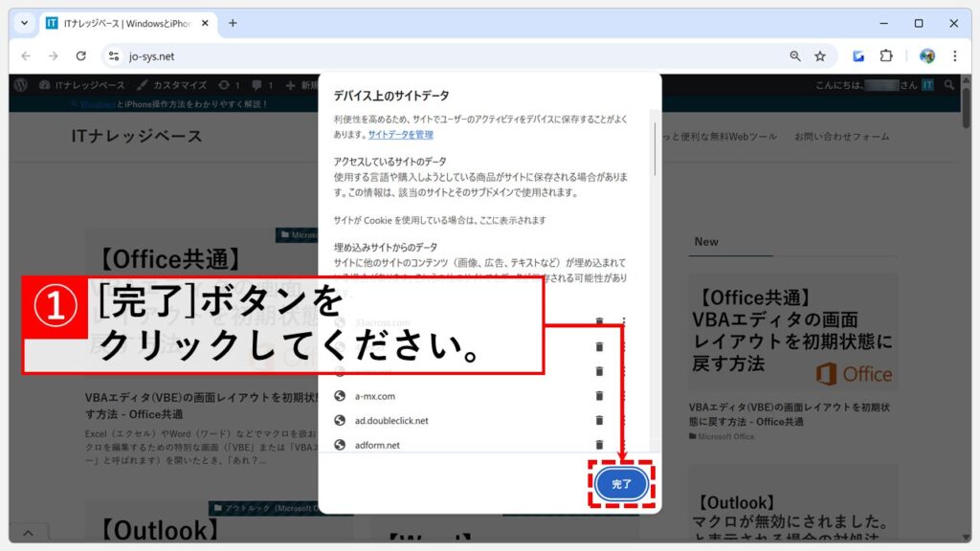
Task: Delete site data for adform.net
Action: click(599, 445)
